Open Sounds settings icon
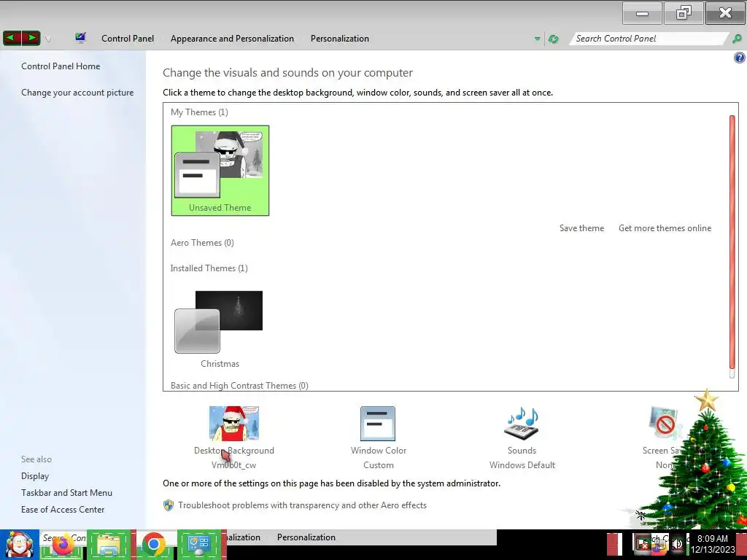Image resolution: width=747 pixels, height=560 pixels. (522, 424)
